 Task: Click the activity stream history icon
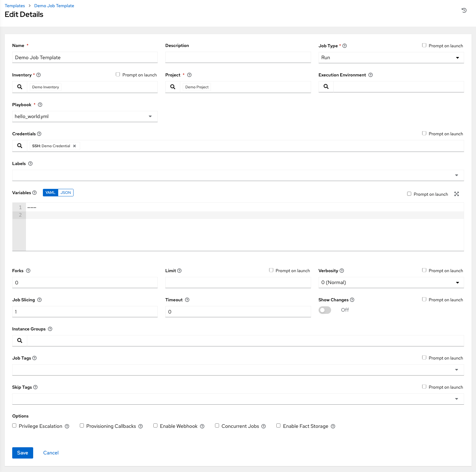464,10
